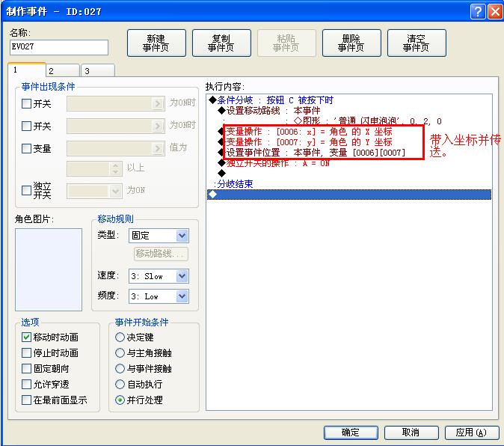Select 决定键 trigger radio button
The image size is (504, 446).
[x=120, y=337]
